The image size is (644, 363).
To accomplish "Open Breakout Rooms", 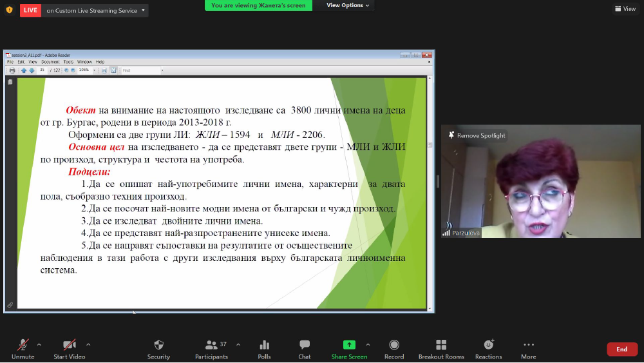I will pos(441,345).
